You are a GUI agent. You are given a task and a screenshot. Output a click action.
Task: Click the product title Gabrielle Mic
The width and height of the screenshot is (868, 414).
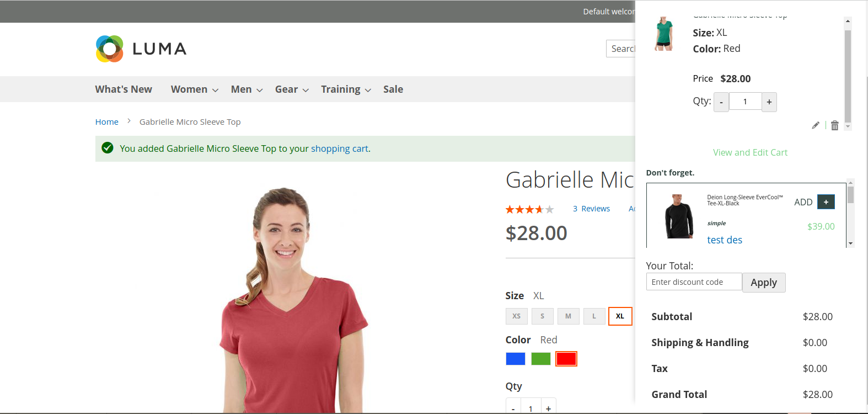point(570,180)
